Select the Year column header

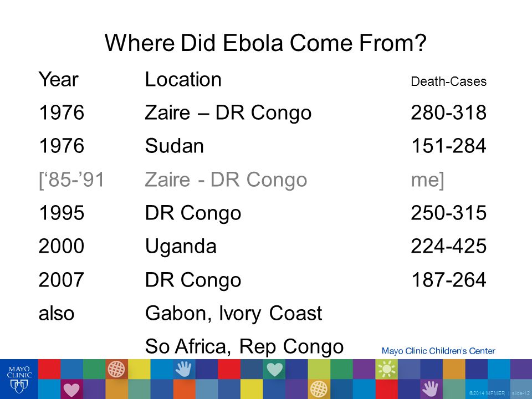(58, 80)
